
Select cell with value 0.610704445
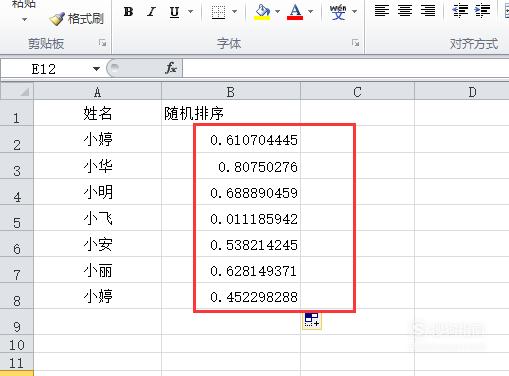point(231,140)
